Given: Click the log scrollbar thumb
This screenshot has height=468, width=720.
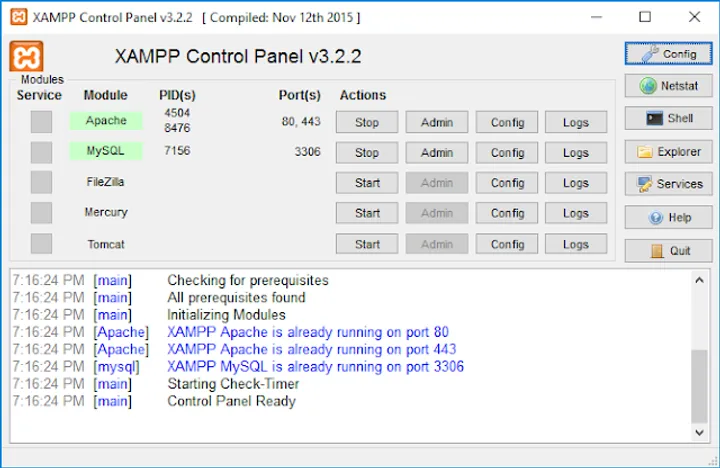Looking at the screenshot, I should tap(699, 386).
